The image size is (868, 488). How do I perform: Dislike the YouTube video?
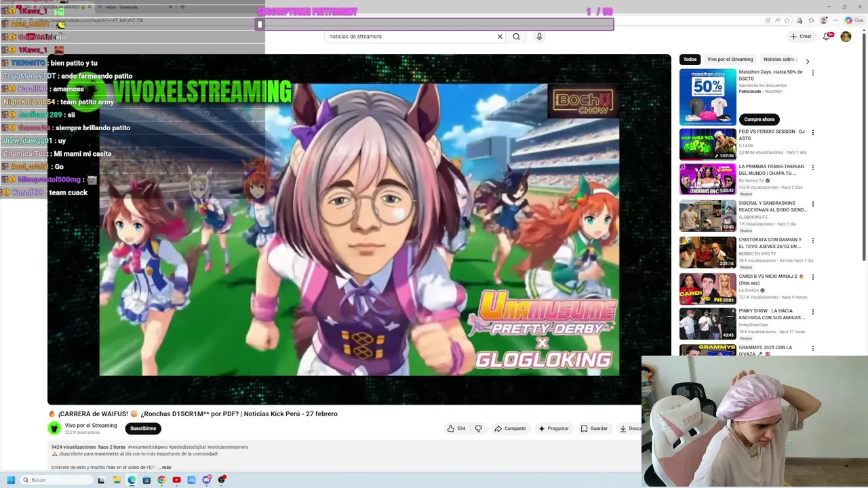click(478, 428)
